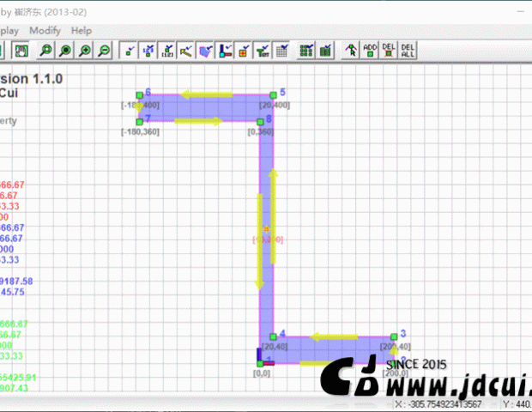Click the orange centroid marker
Viewport: 532px width, 412px height.
click(267, 228)
